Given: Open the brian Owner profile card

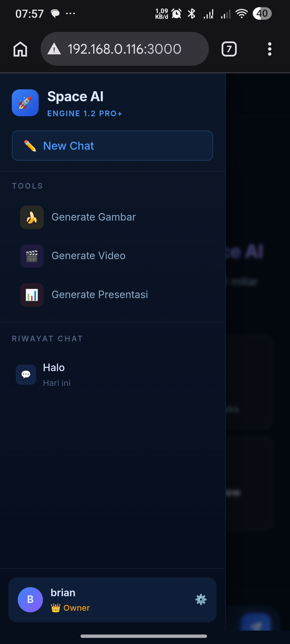Looking at the screenshot, I should pos(112,600).
